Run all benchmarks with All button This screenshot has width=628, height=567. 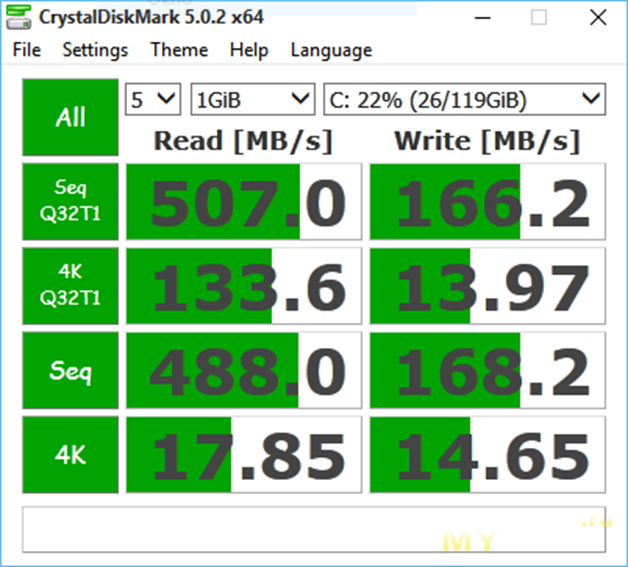pos(70,117)
